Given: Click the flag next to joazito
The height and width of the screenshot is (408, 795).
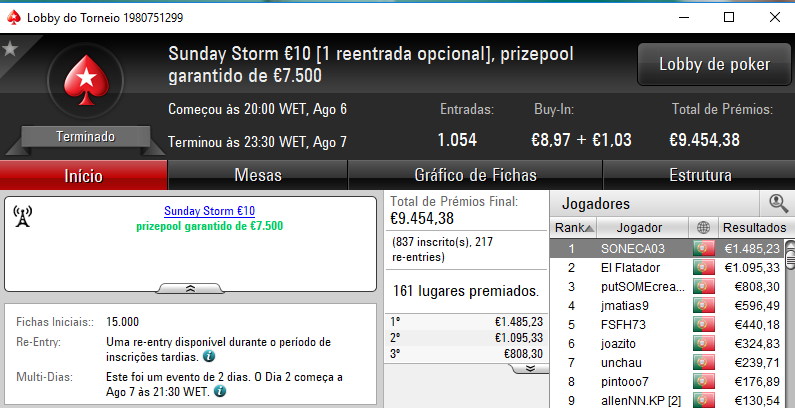Looking at the screenshot, I should [x=704, y=344].
